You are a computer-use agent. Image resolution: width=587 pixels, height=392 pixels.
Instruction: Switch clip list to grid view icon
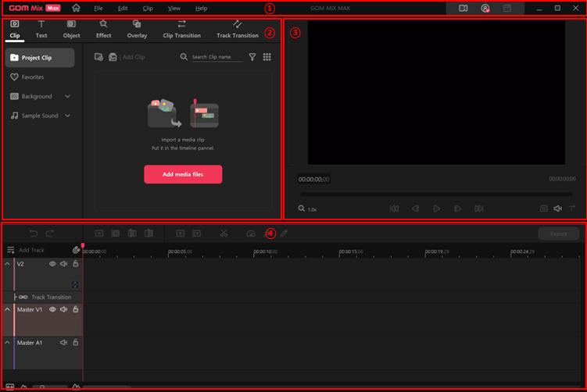point(267,57)
